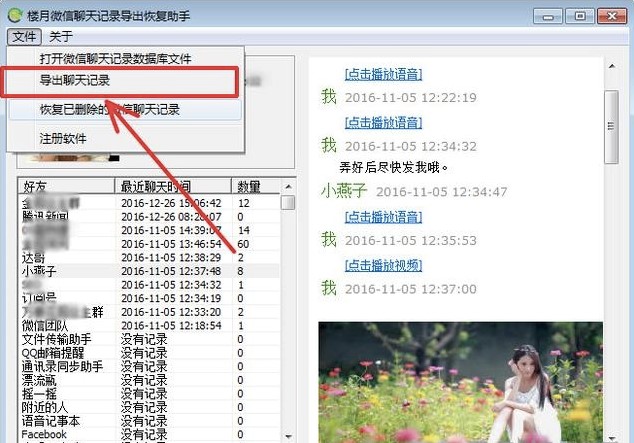This screenshot has width=634, height=443.
Task: Open the 文件 menu
Action: click(24, 37)
